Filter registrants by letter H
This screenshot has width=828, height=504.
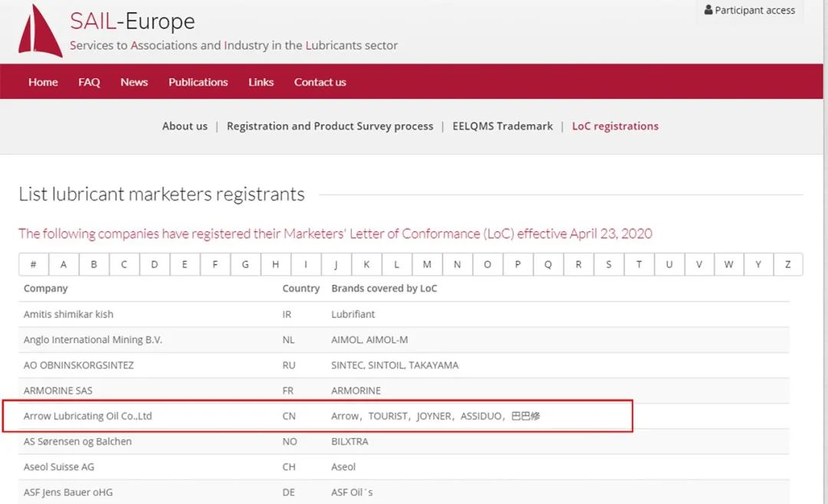[275, 264]
